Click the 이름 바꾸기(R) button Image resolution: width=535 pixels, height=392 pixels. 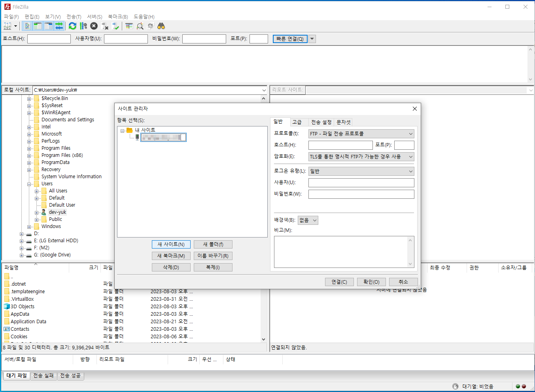[x=213, y=256]
